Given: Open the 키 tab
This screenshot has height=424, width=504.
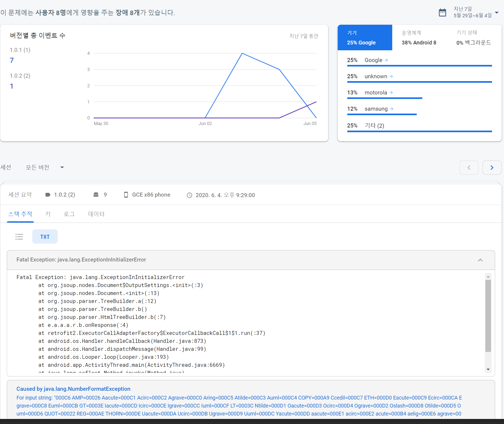Looking at the screenshot, I should [x=48, y=214].
